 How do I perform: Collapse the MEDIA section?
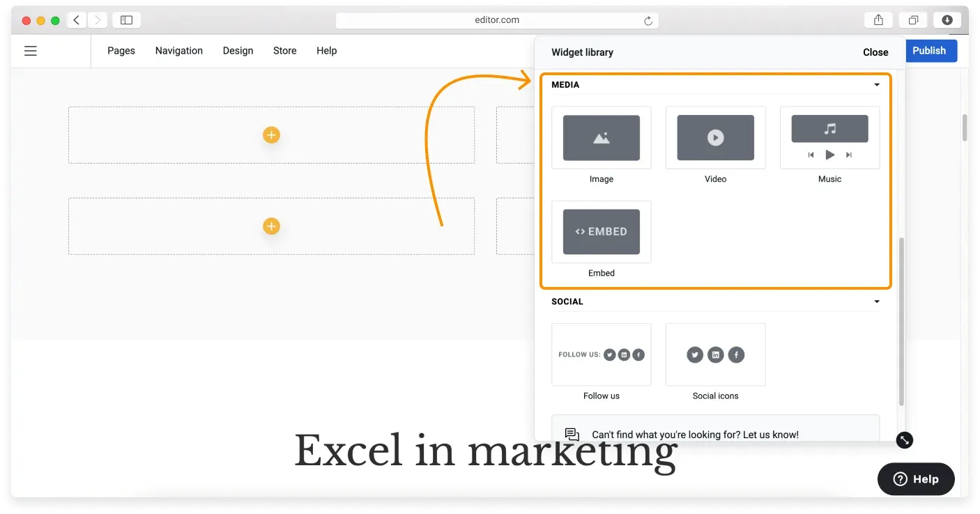(x=877, y=85)
